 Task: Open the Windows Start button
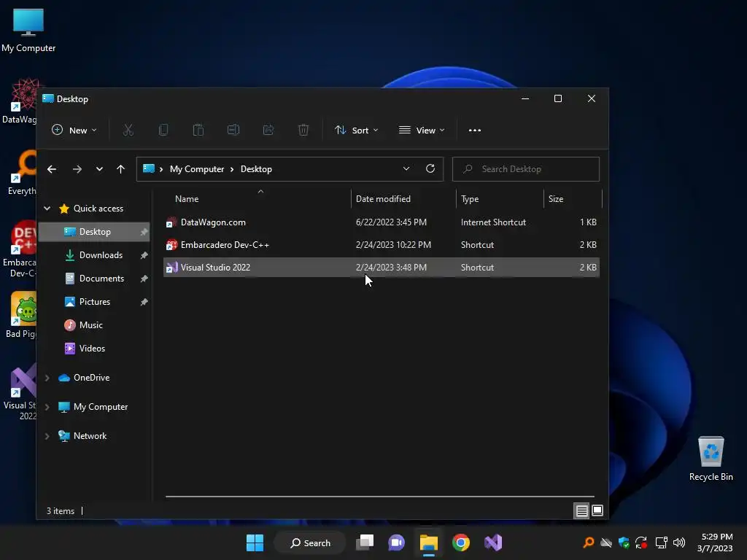tap(255, 542)
